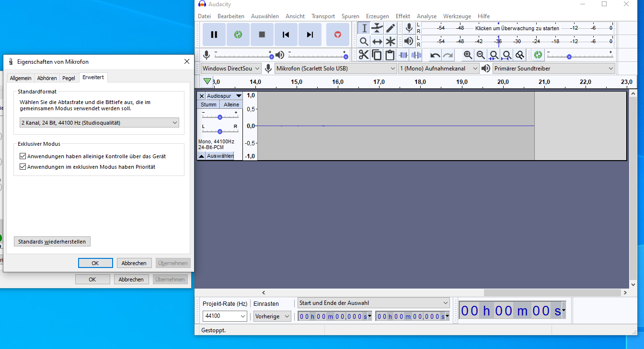The height and width of the screenshot is (349, 644).
Task: Collapse the track with the triangle button
Action: tap(202, 156)
